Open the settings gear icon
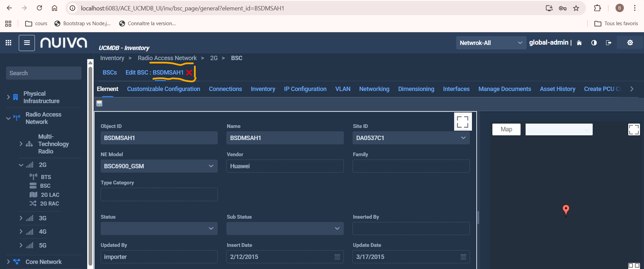Screen dimensions: 644x269 coord(630,43)
